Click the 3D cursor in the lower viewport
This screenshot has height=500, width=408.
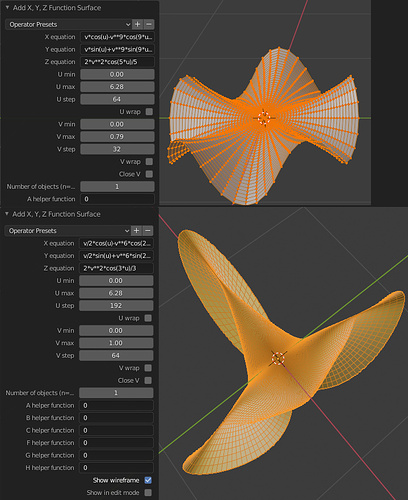(278, 358)
